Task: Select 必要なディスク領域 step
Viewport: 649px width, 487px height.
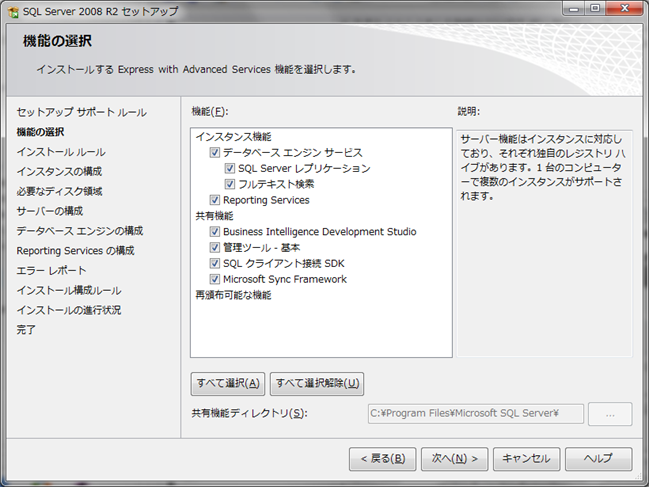Action: (x=59, y=191)
